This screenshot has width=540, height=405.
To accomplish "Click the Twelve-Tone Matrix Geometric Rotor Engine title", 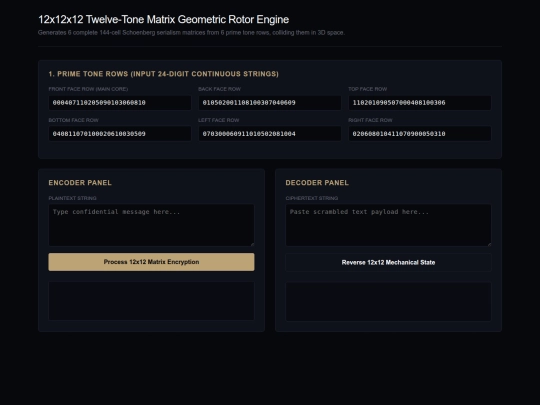I will 164,20.
